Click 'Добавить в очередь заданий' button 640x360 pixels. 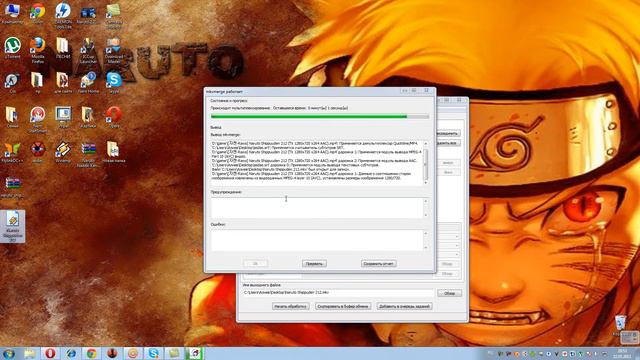(x=404, y=306)
